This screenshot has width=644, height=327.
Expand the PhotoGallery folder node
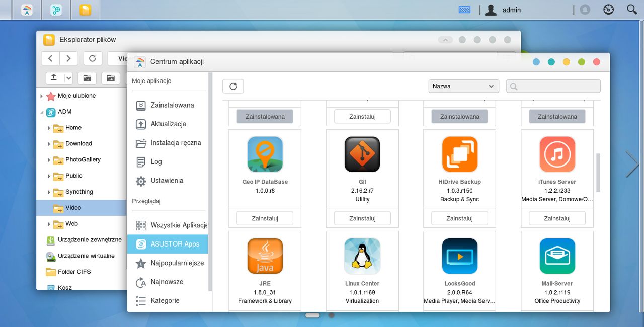pyautogui.click(x=49, y=160)
